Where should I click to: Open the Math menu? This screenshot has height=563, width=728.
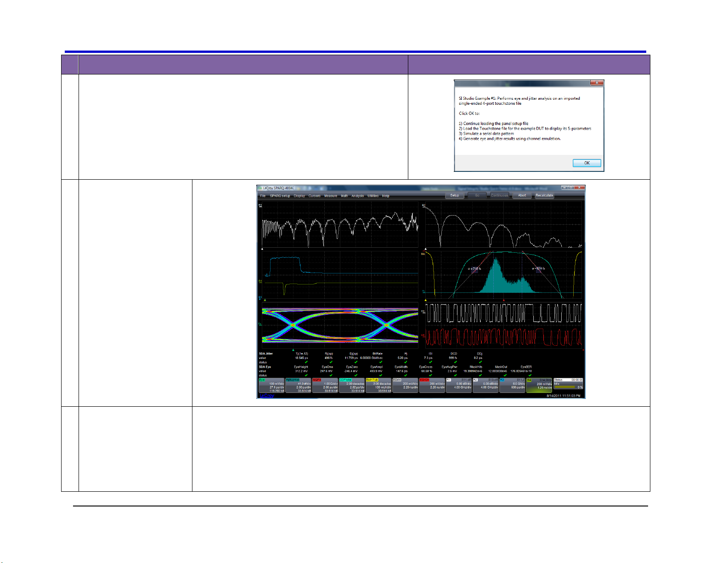[344, 196]
